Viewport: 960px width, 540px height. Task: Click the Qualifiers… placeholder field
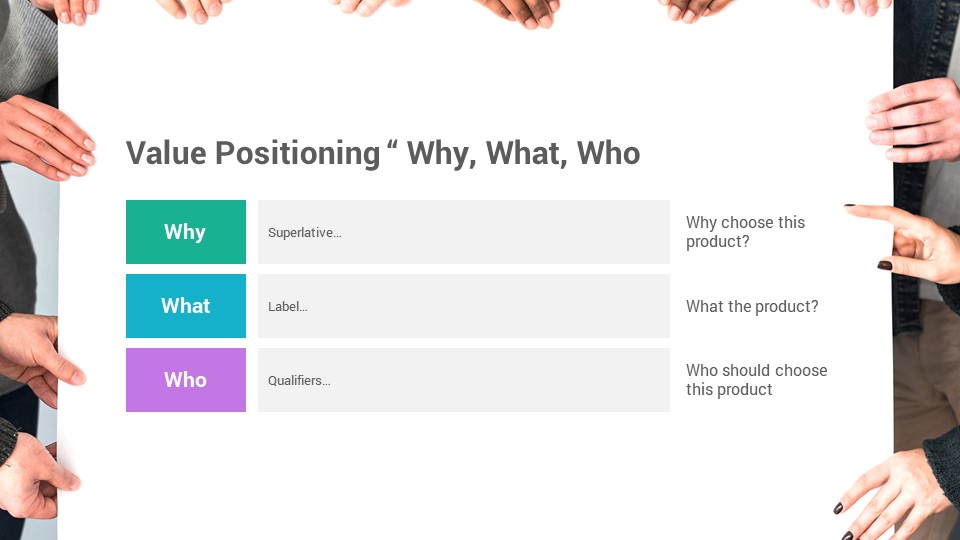tap(463, 380)
